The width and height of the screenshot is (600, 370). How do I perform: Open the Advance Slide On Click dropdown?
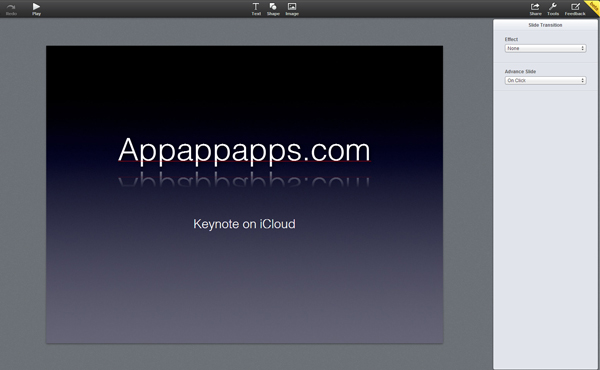tap(545, 80)
